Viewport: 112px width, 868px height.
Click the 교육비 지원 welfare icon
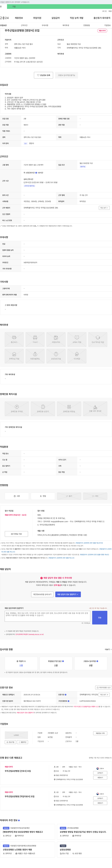pyautogui.click(x=77, y=339)
